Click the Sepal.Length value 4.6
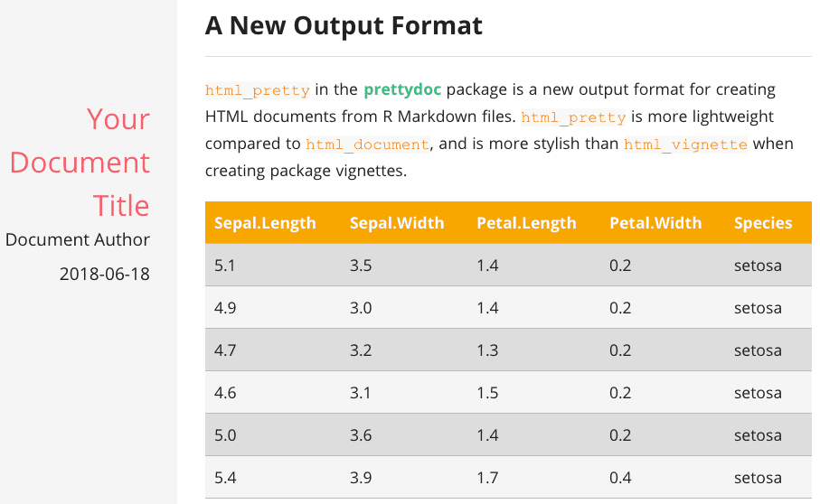Viewport: 820px width, 504px height. 225,393
